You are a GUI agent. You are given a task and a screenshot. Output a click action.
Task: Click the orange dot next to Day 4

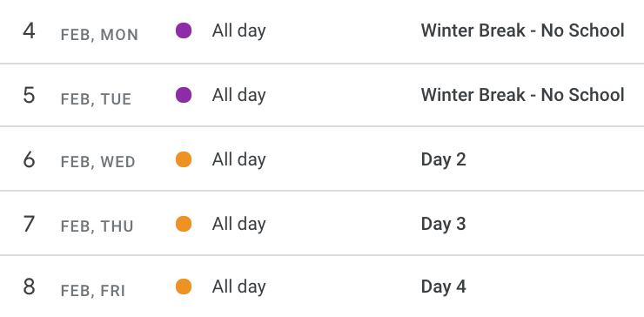tap(184, 287)
